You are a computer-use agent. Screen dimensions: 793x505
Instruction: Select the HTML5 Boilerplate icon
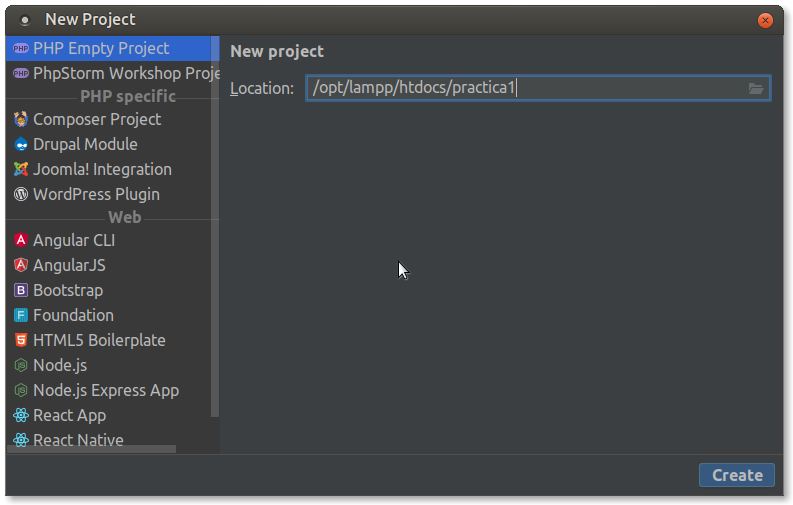pos(21,340)
